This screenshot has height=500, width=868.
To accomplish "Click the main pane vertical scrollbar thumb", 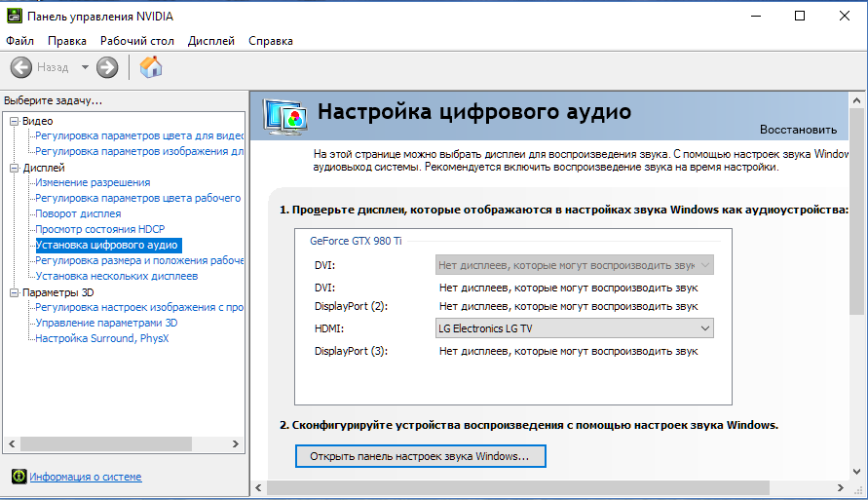I will click(856, 212).
